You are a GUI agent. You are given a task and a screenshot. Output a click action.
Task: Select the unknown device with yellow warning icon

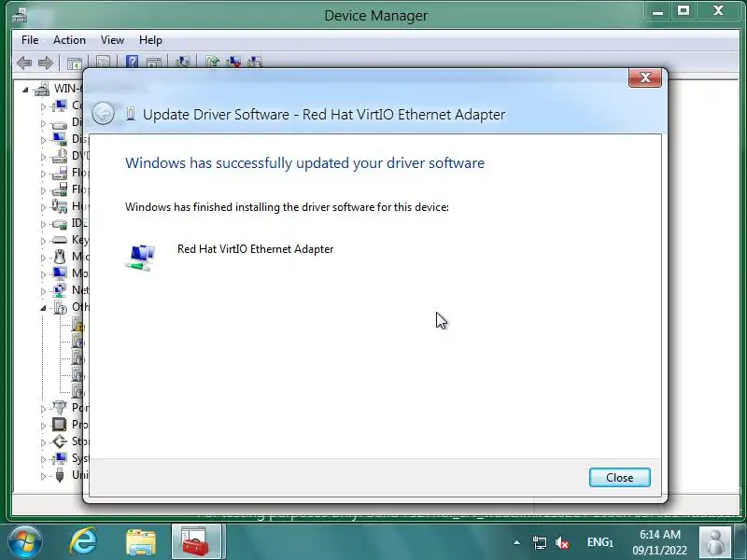tap(78, 324)
